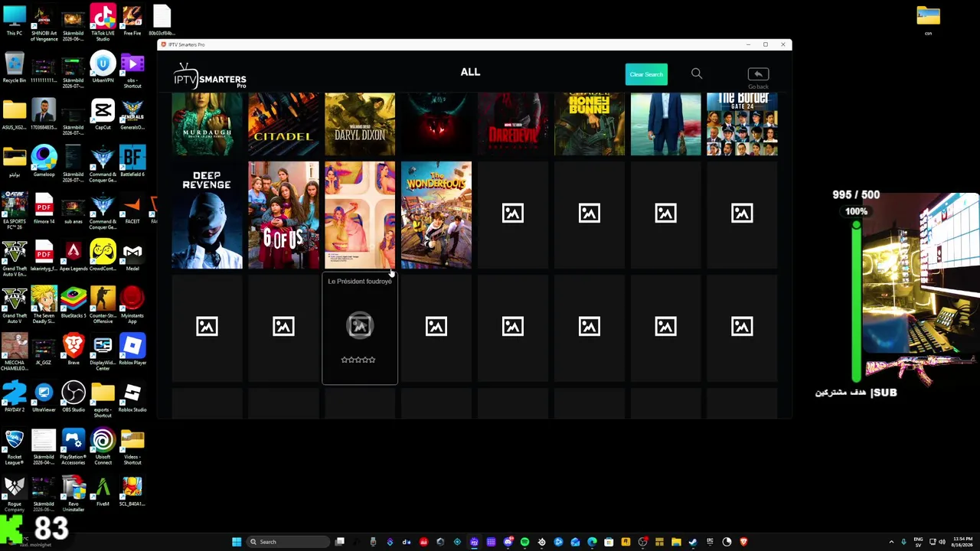Open the taskbar clock and date
Image resolution: width=980 pixels, height=551 pixels.
pyautogui.click(x=962, y=542)
